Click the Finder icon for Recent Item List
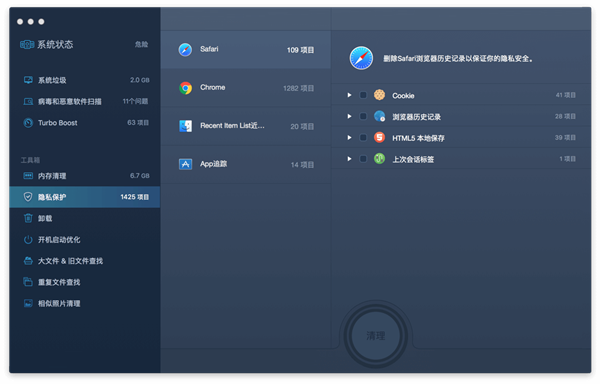 [186, 126]
